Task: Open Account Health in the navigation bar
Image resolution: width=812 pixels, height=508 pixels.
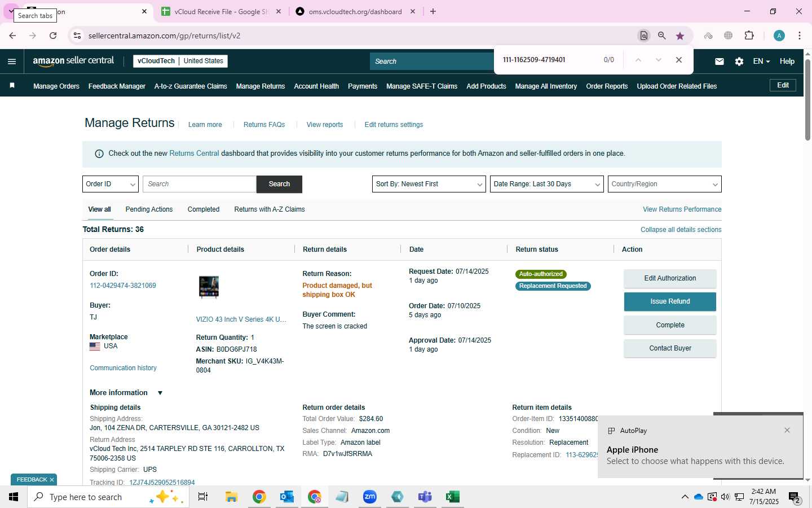Action: point(316,86)
